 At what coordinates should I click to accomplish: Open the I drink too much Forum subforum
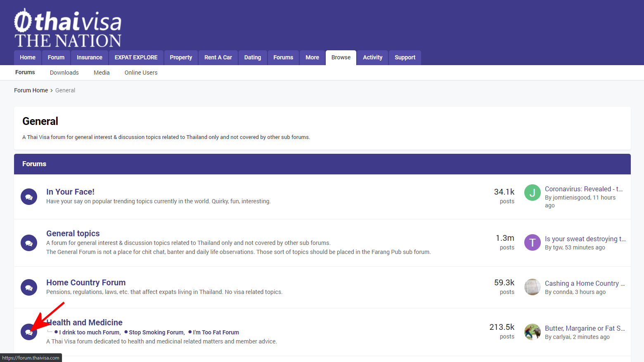(90, 332)
